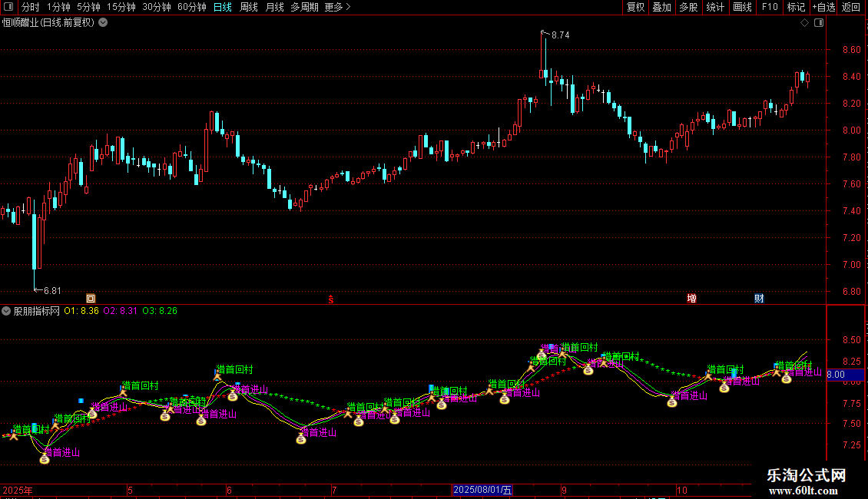
Task: Click the month 7 marker on the time axis
Action: tap(334, 490)
